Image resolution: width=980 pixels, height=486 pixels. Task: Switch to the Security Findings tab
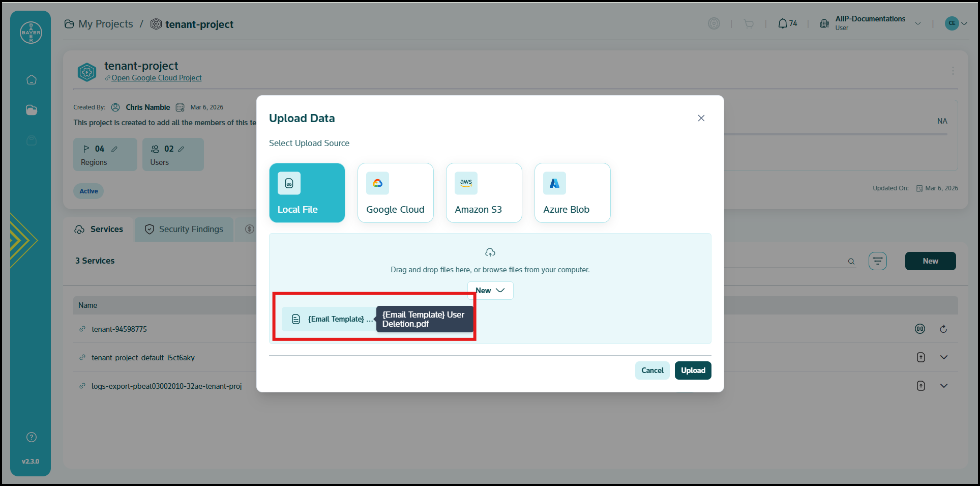coord(184,230)
